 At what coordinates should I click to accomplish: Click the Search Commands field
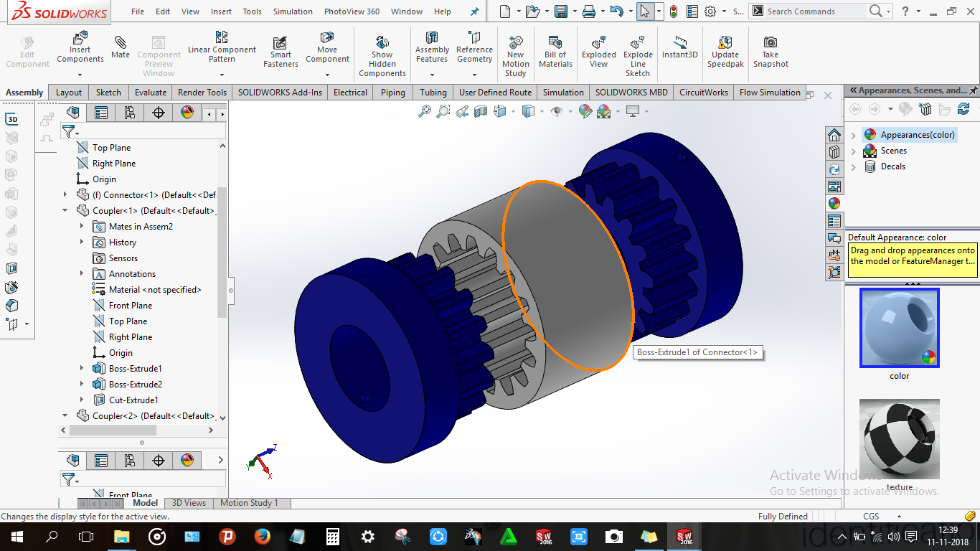814,11
